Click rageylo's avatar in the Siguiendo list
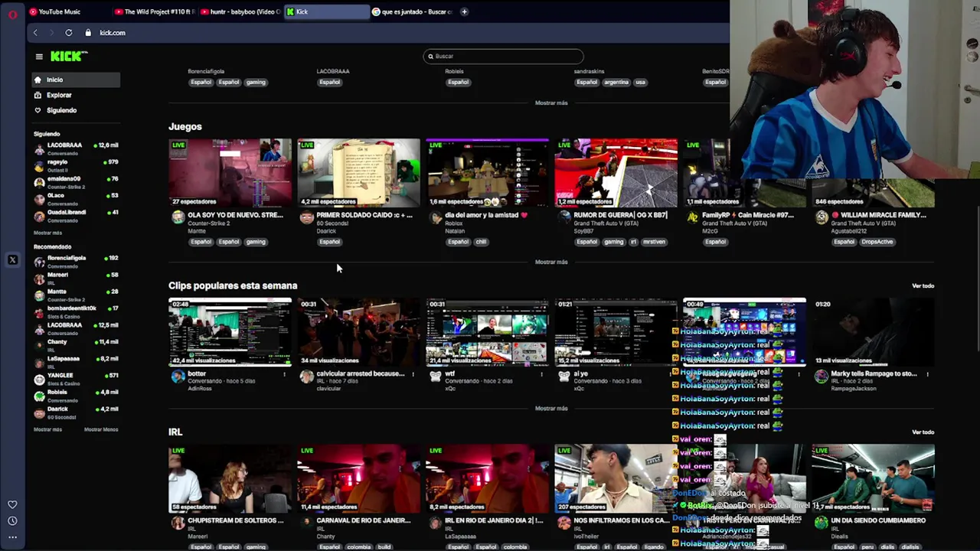980x551 pixels. (x=39, y=165)
